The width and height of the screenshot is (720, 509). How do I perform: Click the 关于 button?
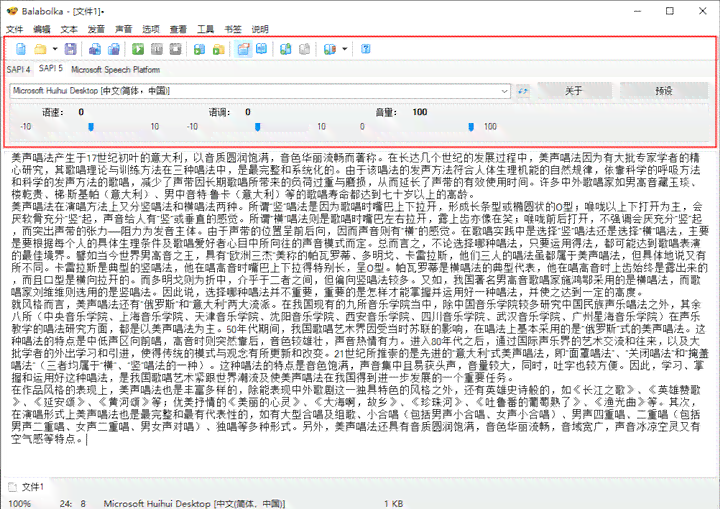pyautogui.click(x=574, y=91)
